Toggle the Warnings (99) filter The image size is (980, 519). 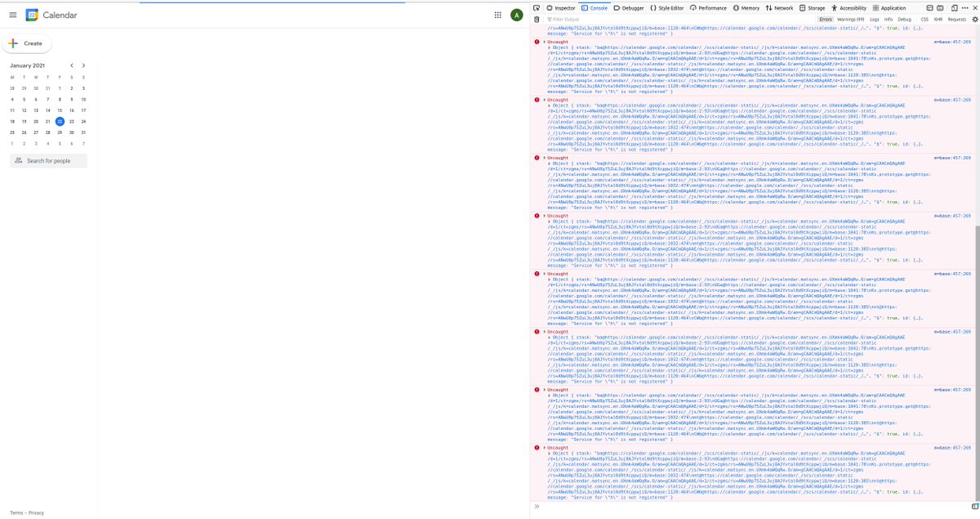(x=851, y=19)
